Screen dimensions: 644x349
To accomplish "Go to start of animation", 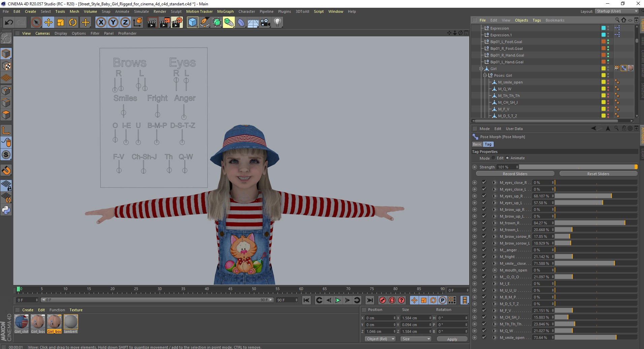I will 307,300.
